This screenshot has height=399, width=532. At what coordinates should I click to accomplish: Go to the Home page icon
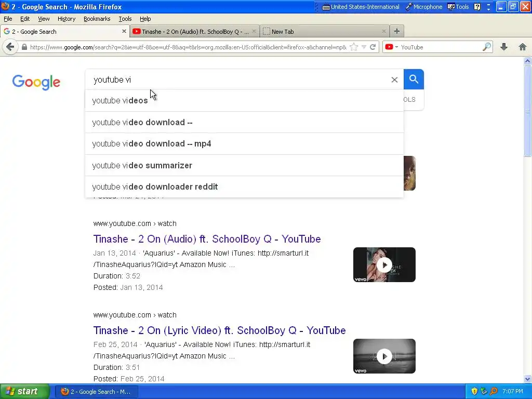pyautogui.click(x=523, y=47)
